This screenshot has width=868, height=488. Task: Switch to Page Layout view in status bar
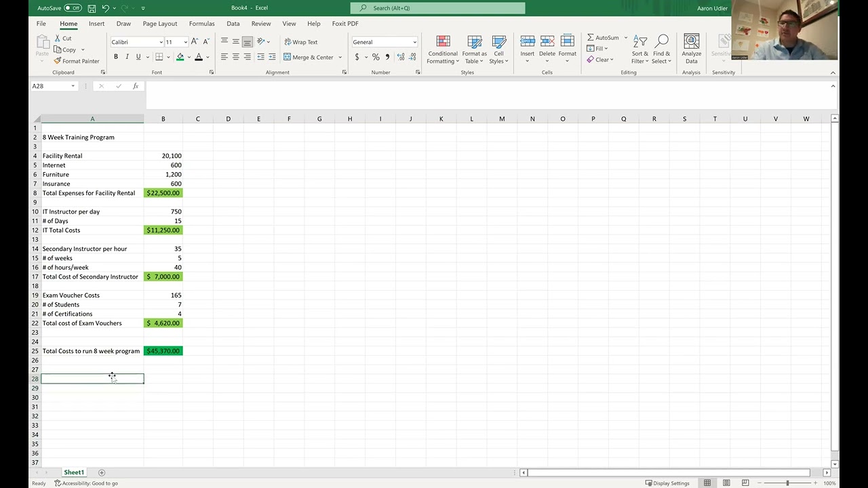point(726,483)
